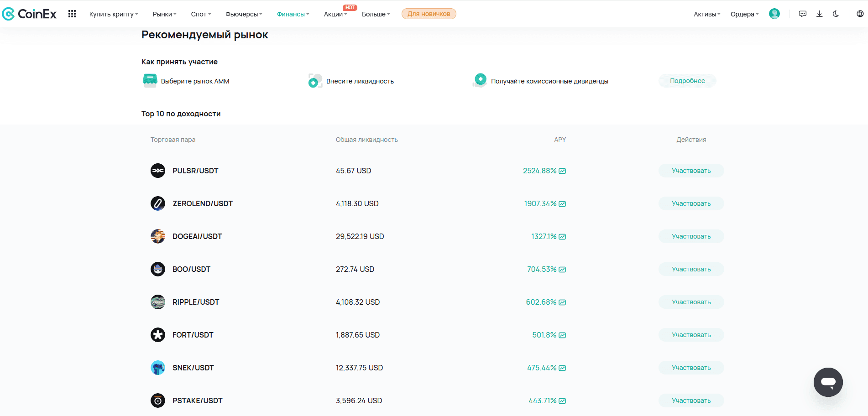This screenshot has height=416, width=868.
Task: Click Участвовать for PULSR/USDT
Action: click(x=691, y=171)
